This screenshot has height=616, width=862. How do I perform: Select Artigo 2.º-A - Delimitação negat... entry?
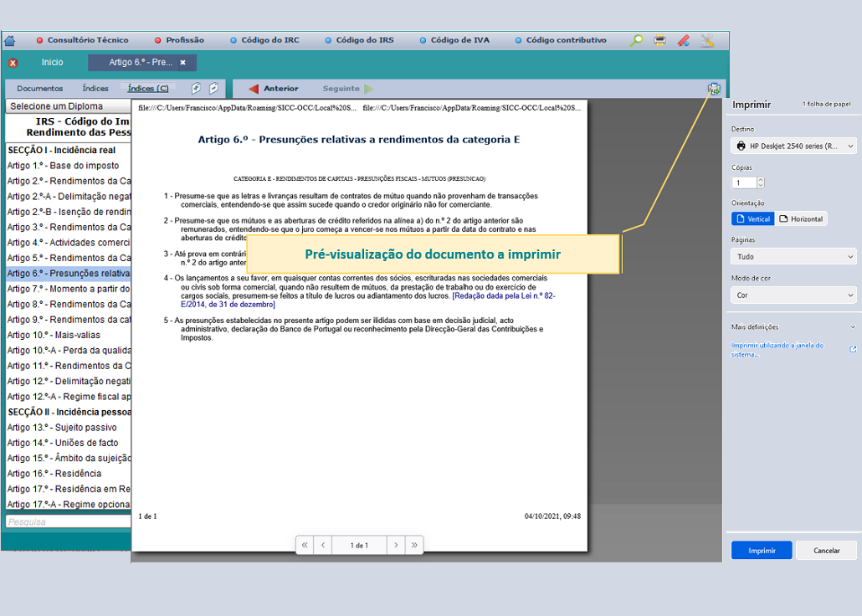coord(69,197)
